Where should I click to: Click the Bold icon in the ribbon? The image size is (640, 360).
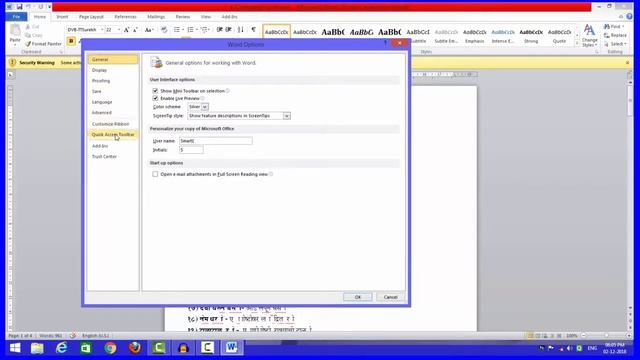tap(71, 41)
